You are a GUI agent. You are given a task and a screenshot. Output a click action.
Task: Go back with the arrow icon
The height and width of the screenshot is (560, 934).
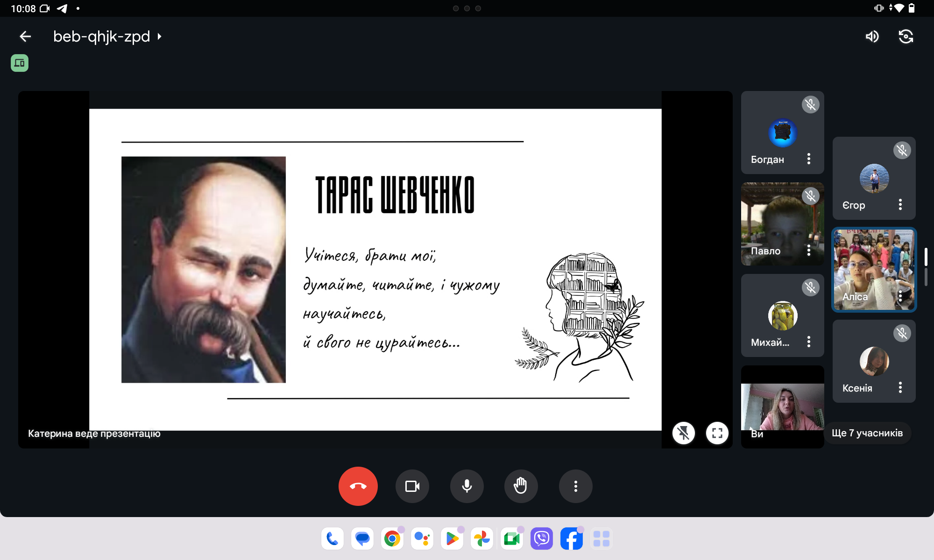pos(25,36)
